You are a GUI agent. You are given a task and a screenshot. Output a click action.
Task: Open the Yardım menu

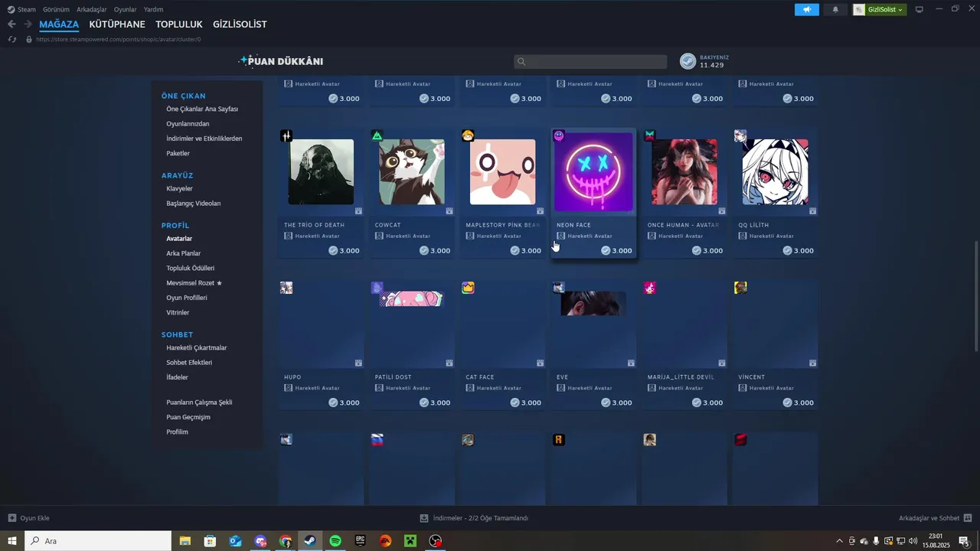click(x=153, y=9)
